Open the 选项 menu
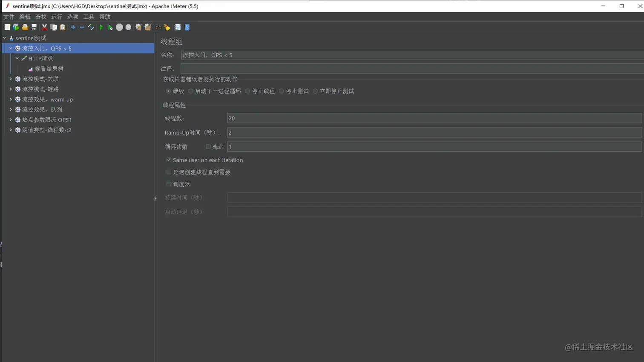 (72, 17)
